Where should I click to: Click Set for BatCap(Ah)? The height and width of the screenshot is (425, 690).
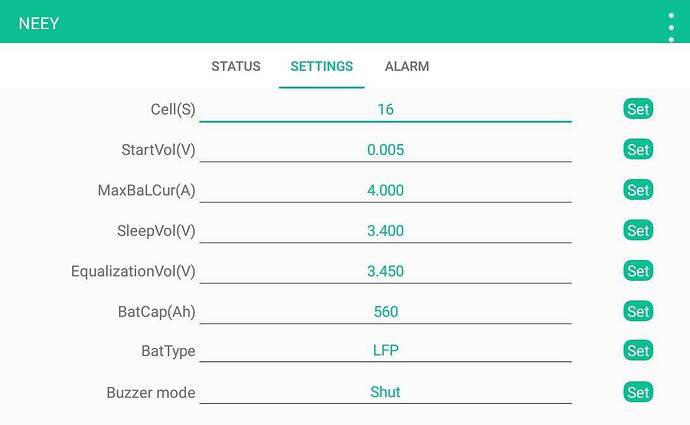638,311
